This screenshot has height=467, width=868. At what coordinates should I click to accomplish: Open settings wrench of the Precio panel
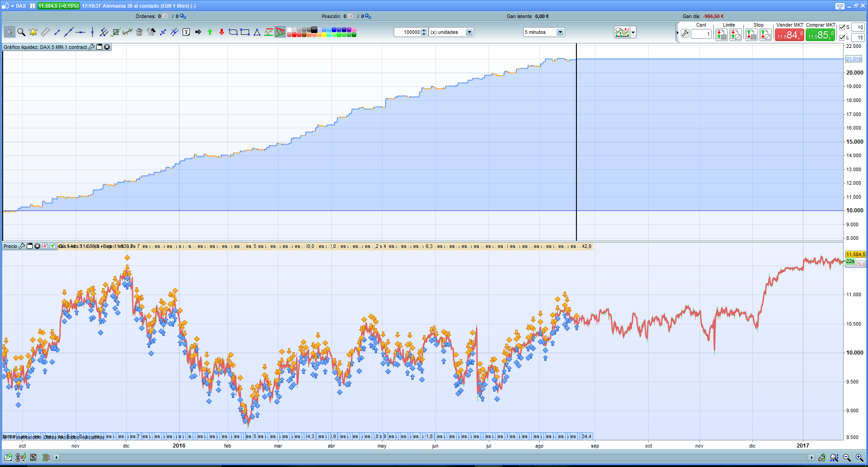(22, 246)
